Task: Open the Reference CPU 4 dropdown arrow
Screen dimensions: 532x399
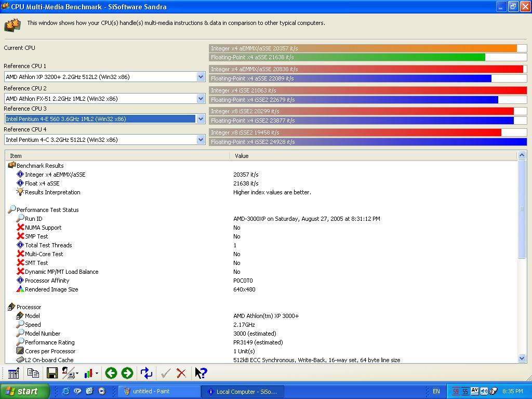Action: [x=201, y=139]
